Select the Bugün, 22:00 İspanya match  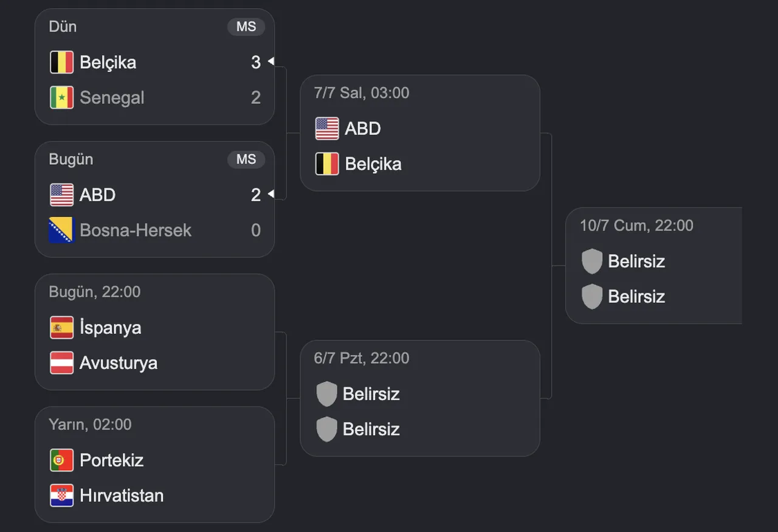pyautogui.click(x=154, y=332)
